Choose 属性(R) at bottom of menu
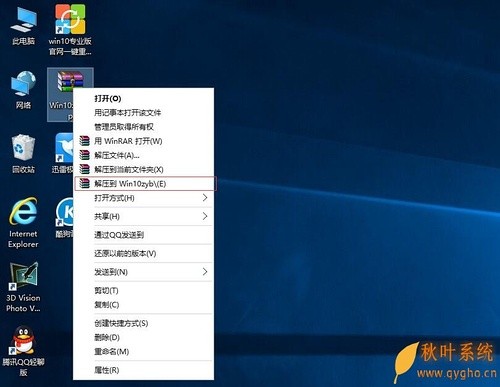Screen dimensions: 500x387 coord(143,370)
